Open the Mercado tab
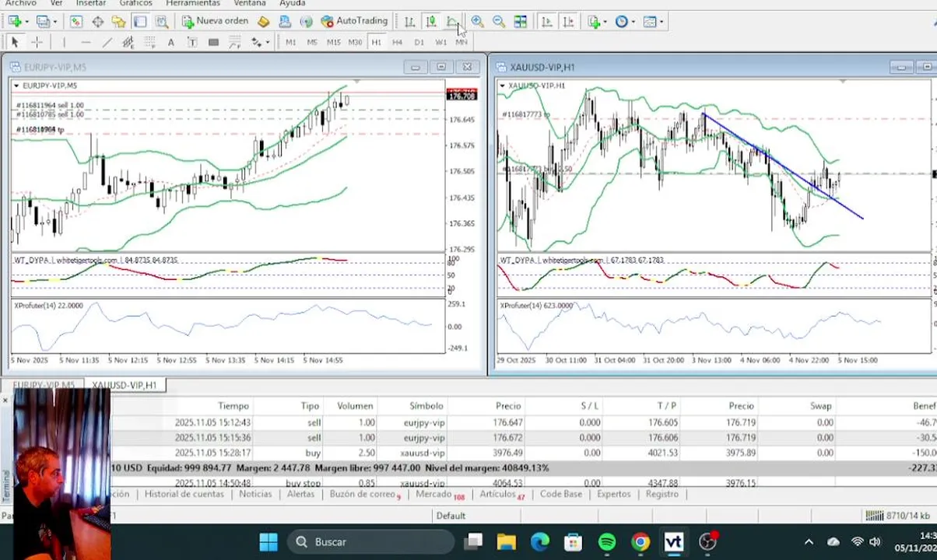The width and height of the screenshot is (937, 560). [433, 494]
